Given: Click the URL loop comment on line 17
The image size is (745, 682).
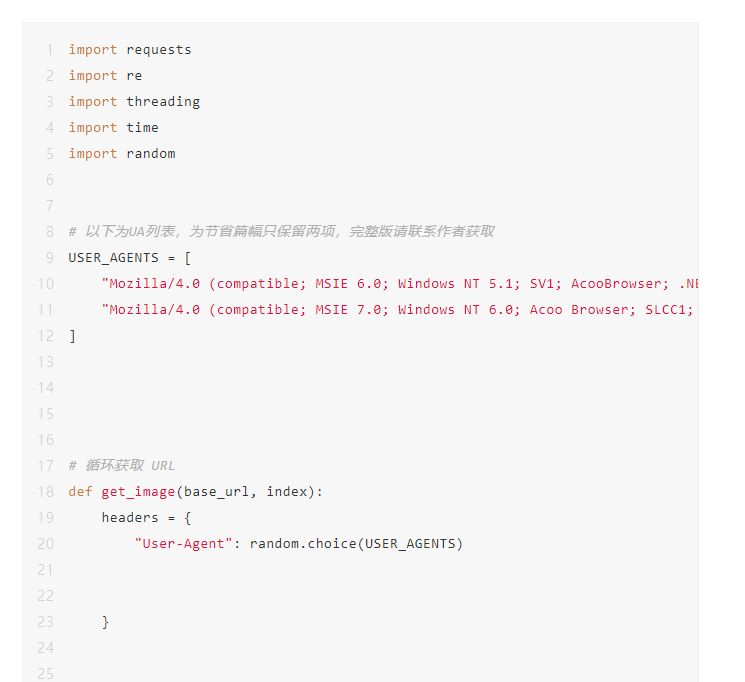Looking at the screenshot, I should tap(122, 466).
